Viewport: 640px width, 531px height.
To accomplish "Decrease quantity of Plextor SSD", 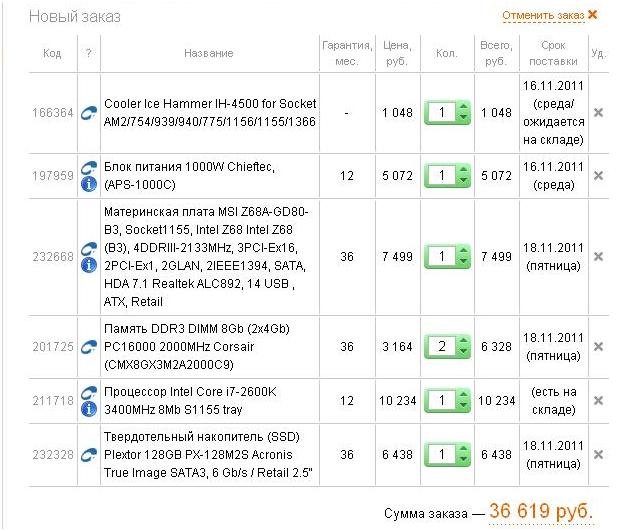I will [x=462, y=459].
